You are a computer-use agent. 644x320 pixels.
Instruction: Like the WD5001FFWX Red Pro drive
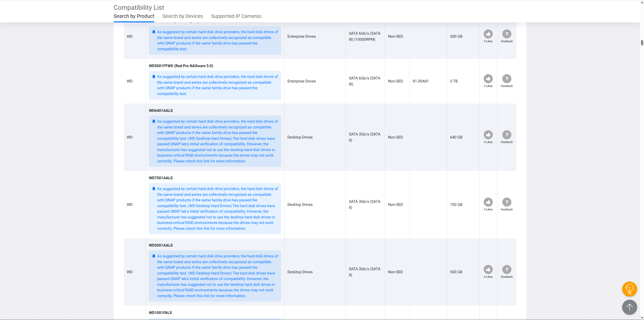(x=488, y=79)
